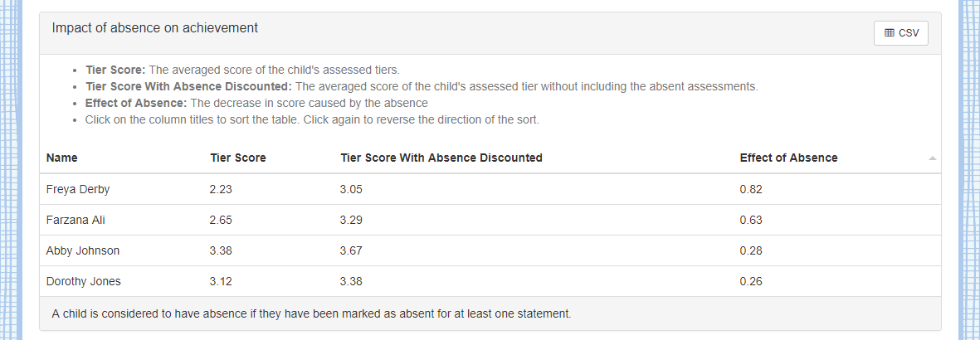Click Farzana Ali's effect value 0.63
The width and height of the screenshot is (980, 340).
coord(751,220)
